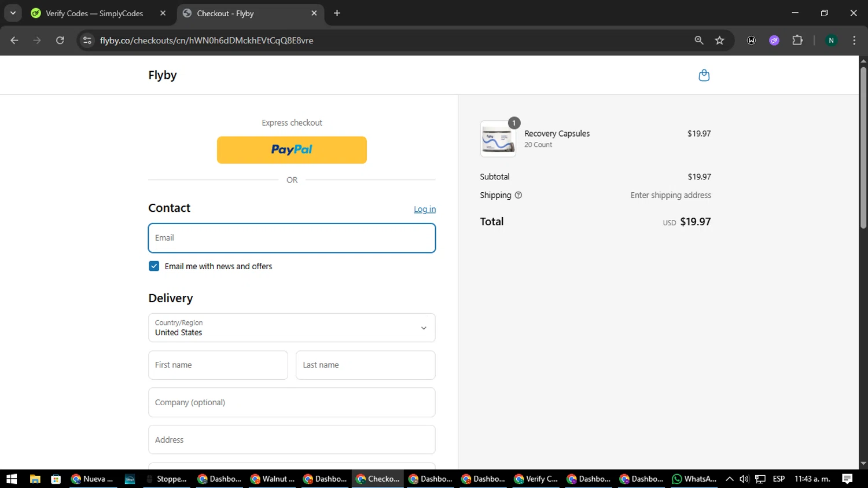Close the Verify Codes SimplyCodes tab

163,13
